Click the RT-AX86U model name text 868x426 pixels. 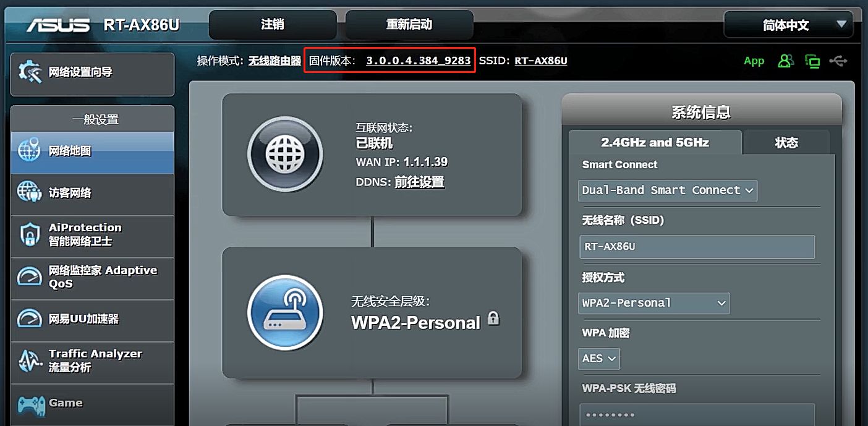tap(142, 25)
